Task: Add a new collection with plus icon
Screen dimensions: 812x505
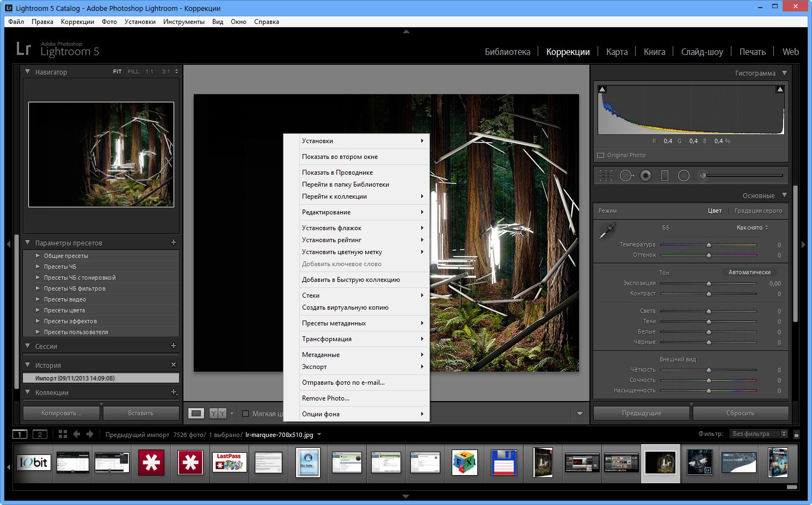Action: click(x=174, y=392)
